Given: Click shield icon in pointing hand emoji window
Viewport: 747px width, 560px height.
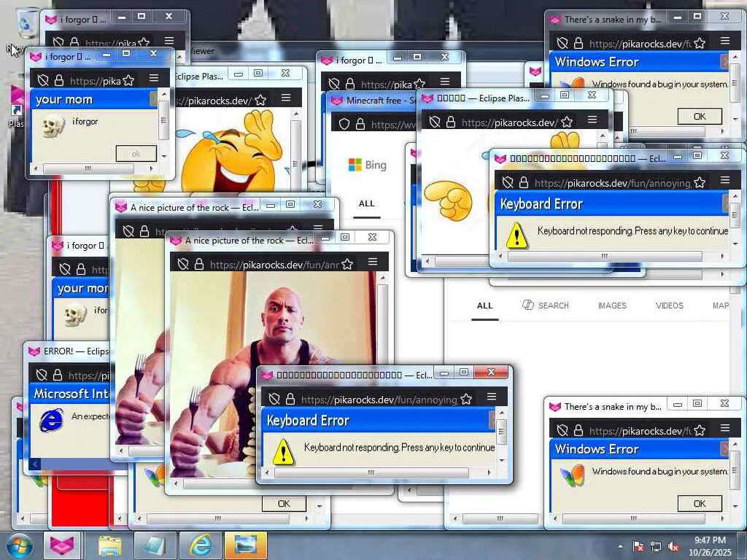Looking at the screenshot, I should pos(435,122).
